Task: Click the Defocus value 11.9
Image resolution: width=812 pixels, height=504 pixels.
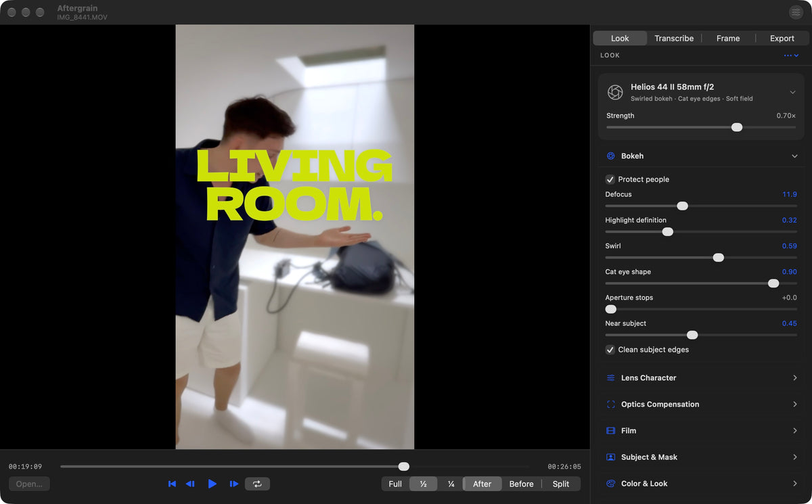Action: (790, 194)
